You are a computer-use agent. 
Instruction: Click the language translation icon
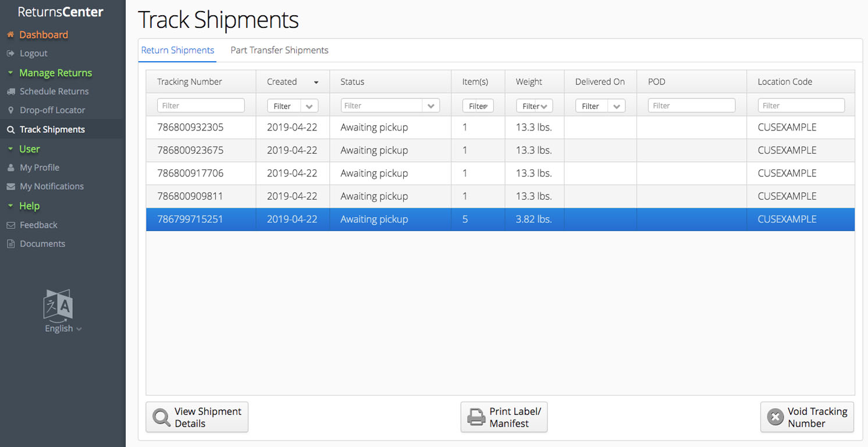pos(59,305)
